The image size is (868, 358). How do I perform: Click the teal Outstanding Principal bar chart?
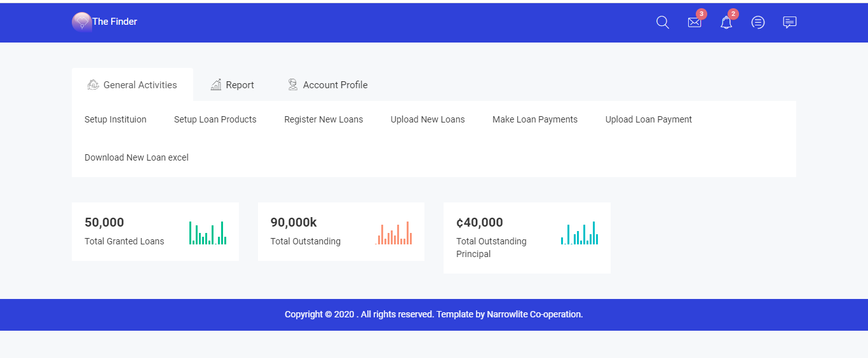(x=580, y=233)
